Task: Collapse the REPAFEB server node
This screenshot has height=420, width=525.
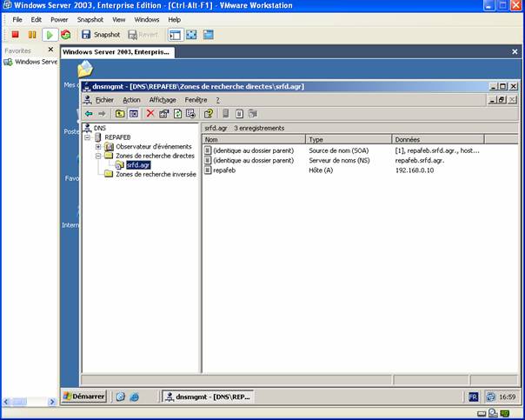Action: pyautogui.click(x=87, y=137)
